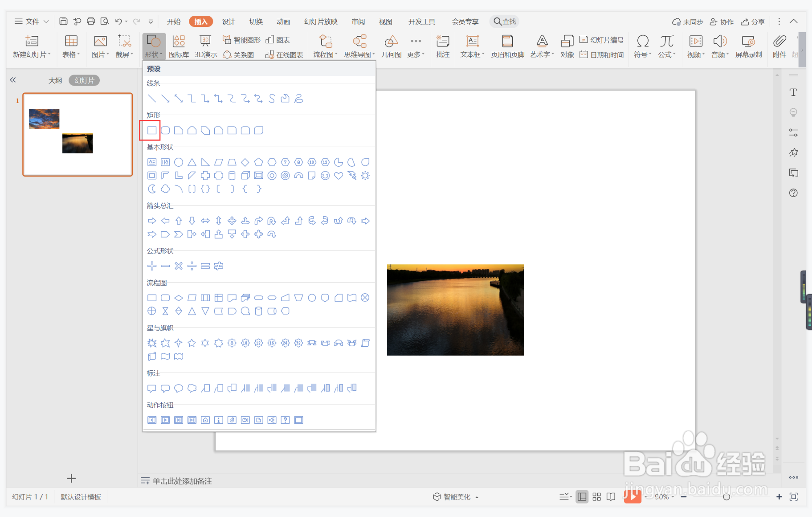Open the 艺术字 WordArt dropdown

click(x=542, y=46)
